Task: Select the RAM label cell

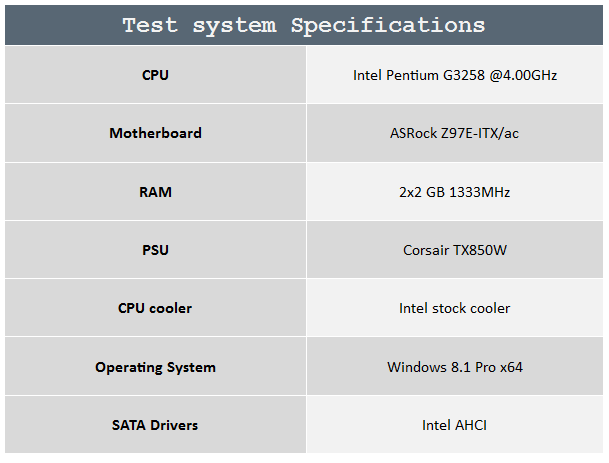Action: point(155,192)
